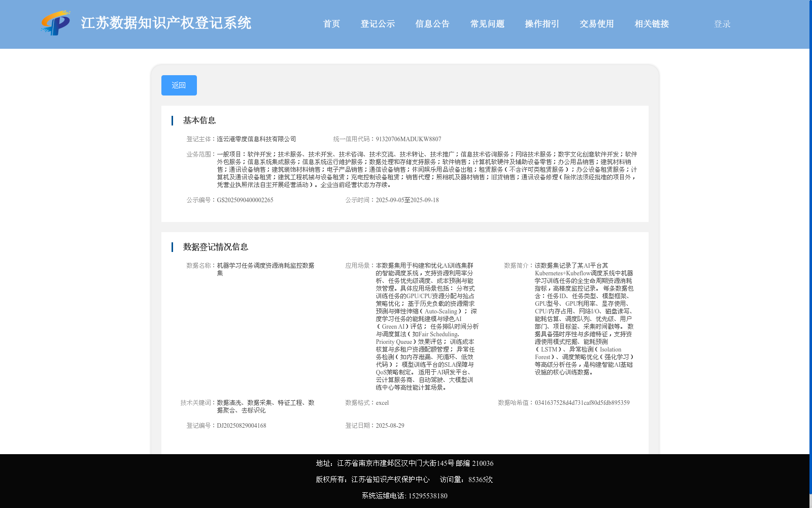Screen dimensions: 812x508
Task: Select 常见问题 in the top navigation
Action: (487, 24)
